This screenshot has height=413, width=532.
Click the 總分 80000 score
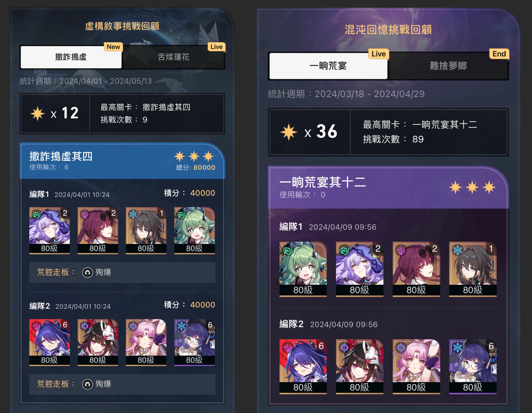196,167
